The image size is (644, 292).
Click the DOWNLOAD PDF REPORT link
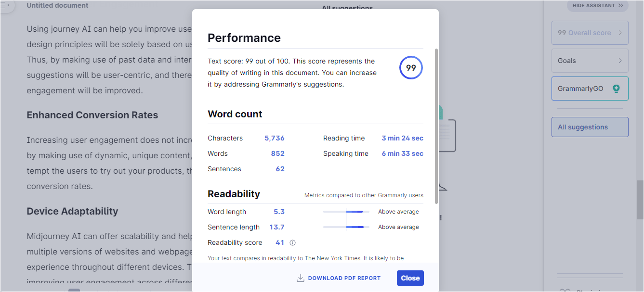[x=344, y=278]
